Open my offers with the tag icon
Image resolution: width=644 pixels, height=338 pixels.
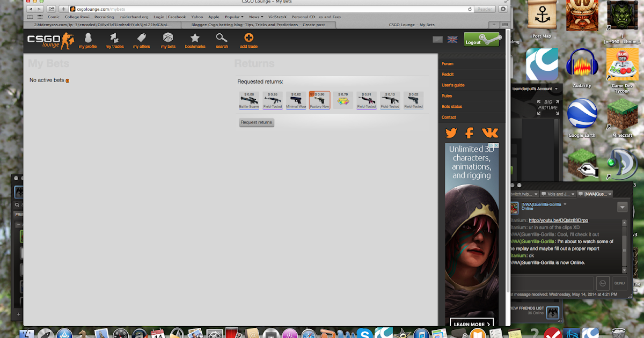(141, 41)
